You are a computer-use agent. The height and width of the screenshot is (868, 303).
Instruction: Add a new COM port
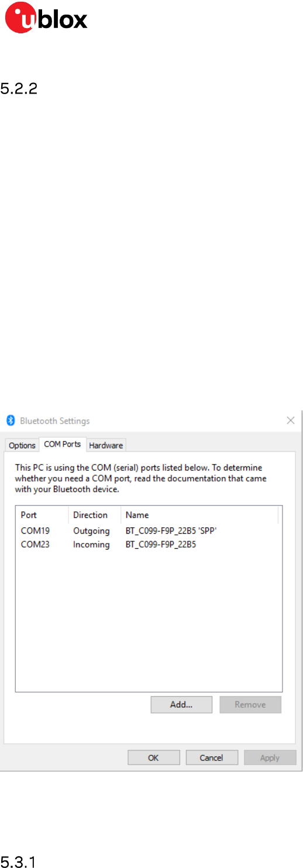point(181,704)
